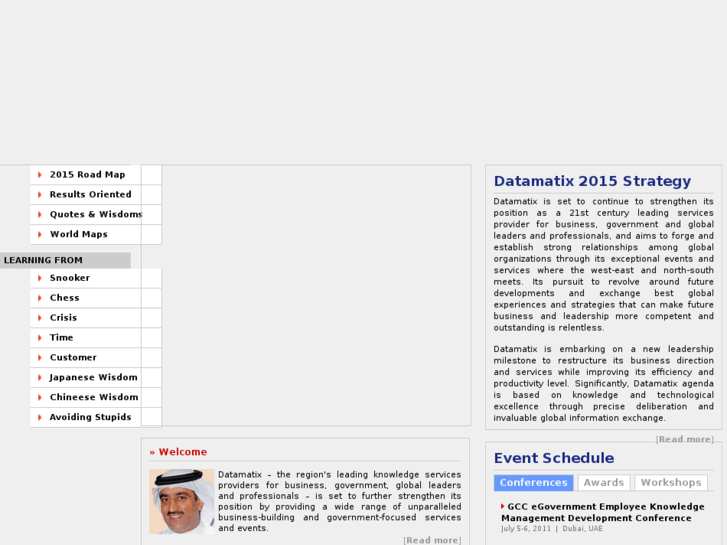Click the red arrow beside Avoiding Stupids

pos(40,418)
